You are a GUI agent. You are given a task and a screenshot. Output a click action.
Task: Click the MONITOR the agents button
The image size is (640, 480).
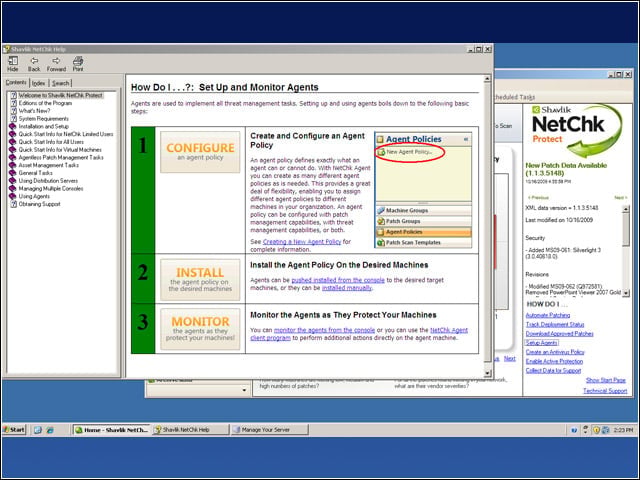(200, 329)
